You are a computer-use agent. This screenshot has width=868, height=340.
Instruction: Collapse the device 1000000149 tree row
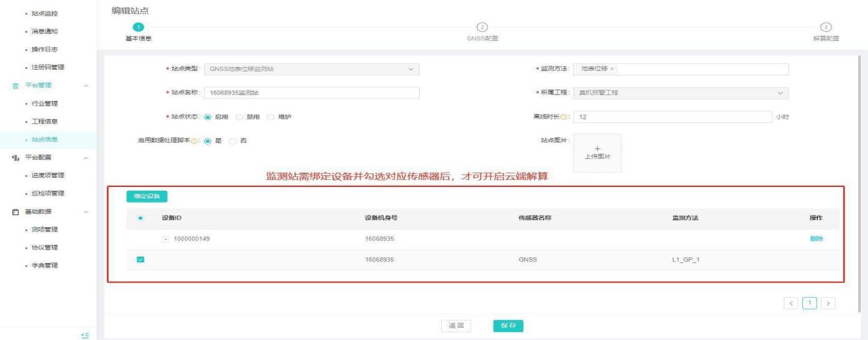pyautogui.click(x=166, y=238)
